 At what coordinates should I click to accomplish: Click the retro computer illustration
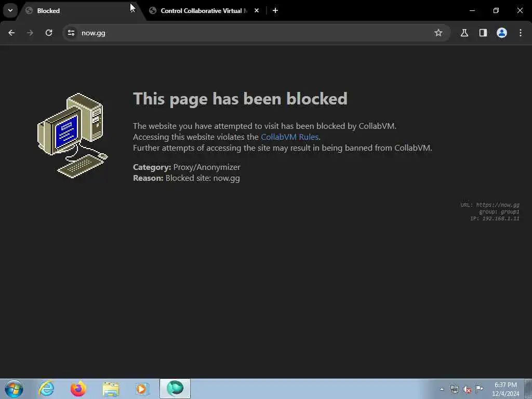coord(72,136)
